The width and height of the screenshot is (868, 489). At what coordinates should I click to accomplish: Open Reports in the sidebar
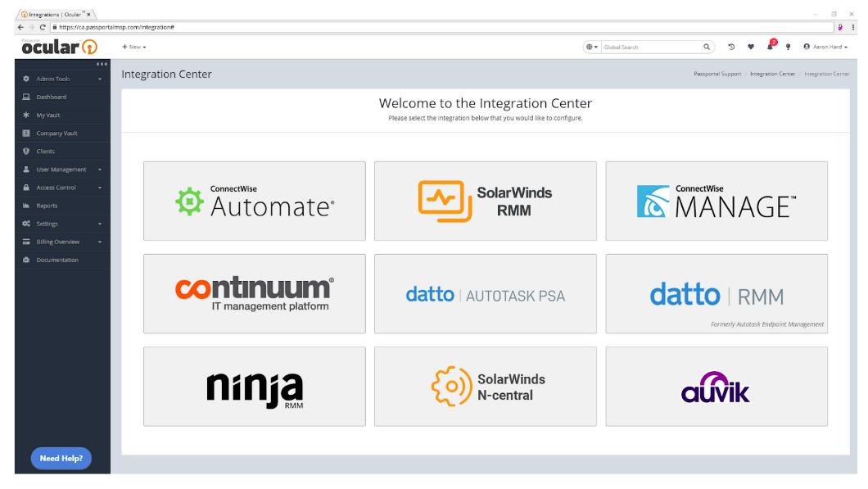pos(47,206)
